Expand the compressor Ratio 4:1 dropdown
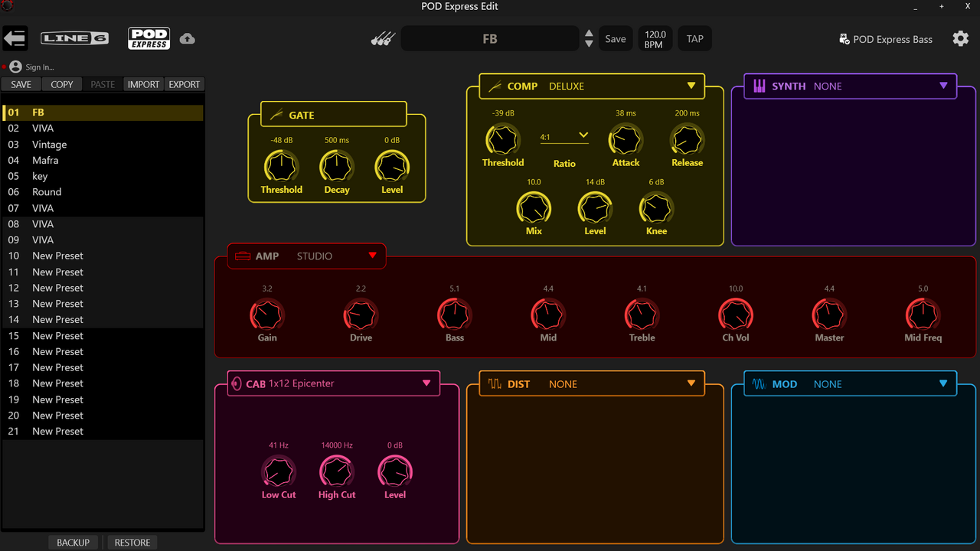 pyautogui.click(x=564, y=137)
